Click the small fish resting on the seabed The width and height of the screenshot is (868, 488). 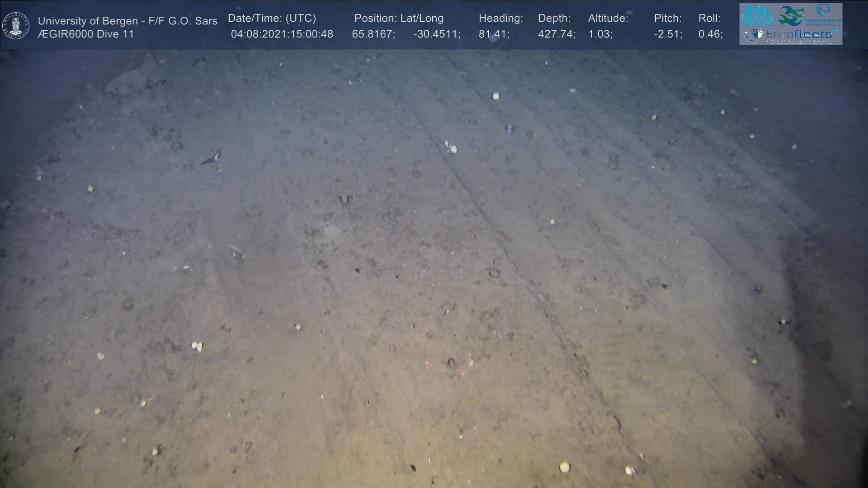tap(212, 158)
